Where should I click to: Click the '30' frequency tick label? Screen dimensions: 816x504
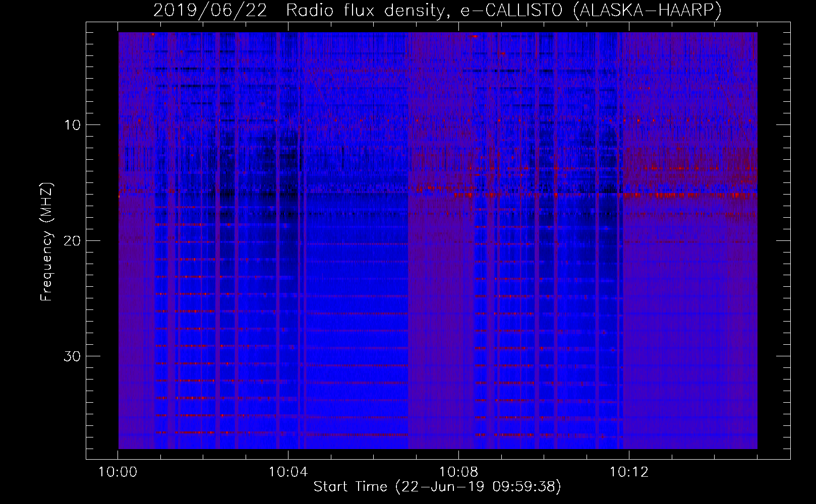click(73, 356)
